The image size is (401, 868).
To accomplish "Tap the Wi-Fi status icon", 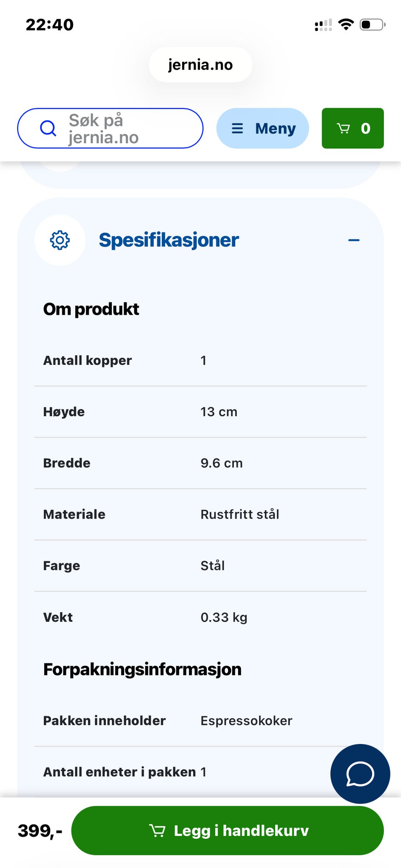I will click(x=346, y=25).
